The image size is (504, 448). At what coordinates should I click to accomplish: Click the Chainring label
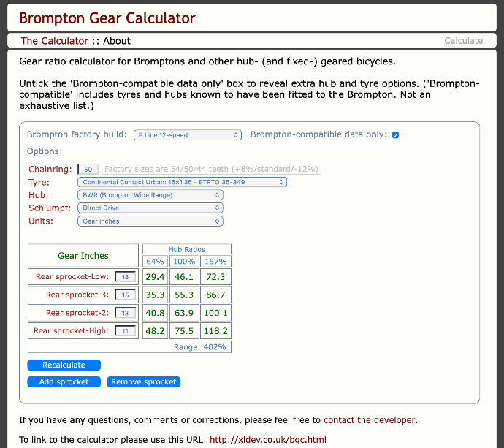(x=50, y=169)
